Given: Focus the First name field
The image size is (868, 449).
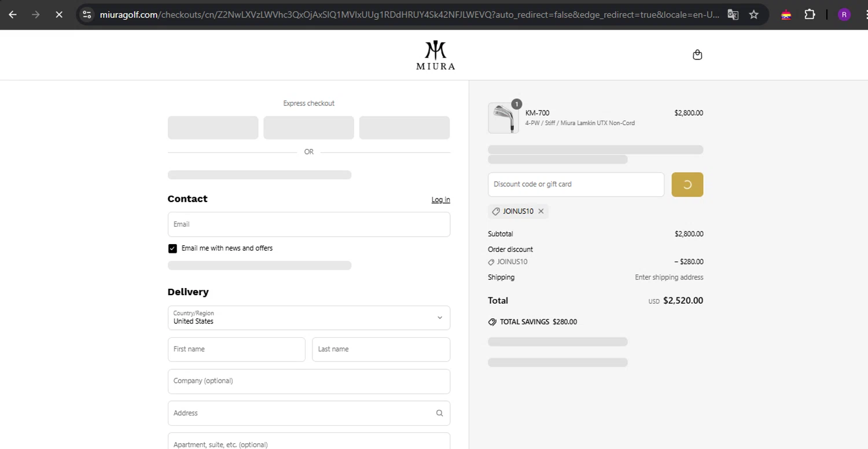Looking at the screenshot, I should (236, 349).
